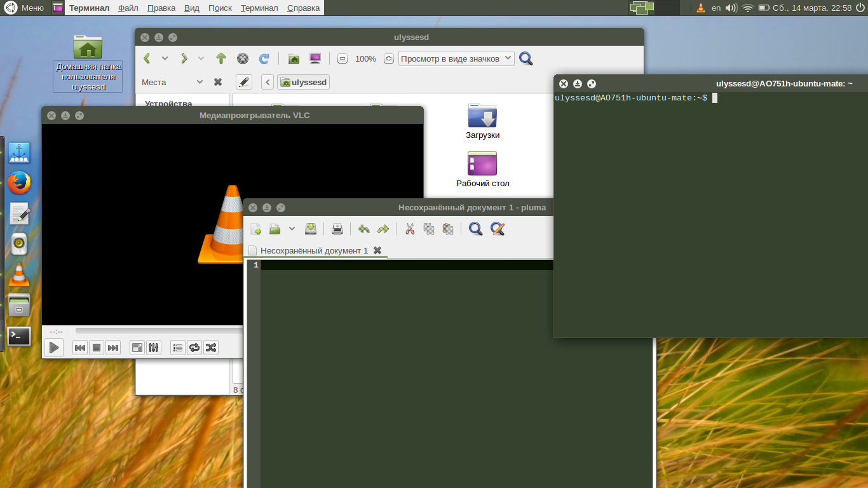Redo the action in pluma

383,229
